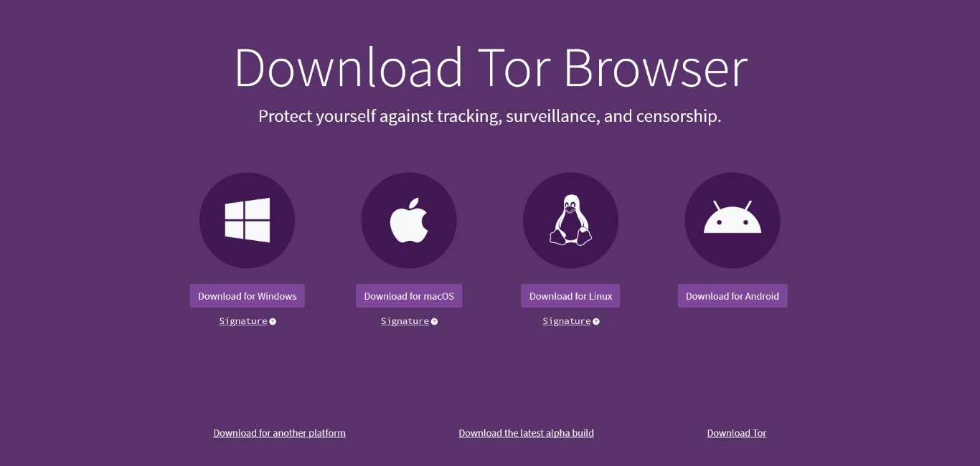
Task: Click the Windows logo icon
Action: [248, 220]
